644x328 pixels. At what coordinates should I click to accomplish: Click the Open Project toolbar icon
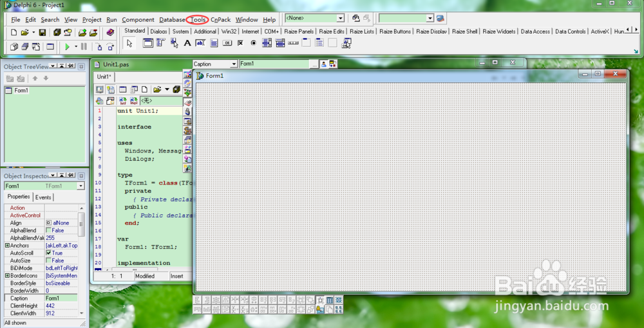68,32
